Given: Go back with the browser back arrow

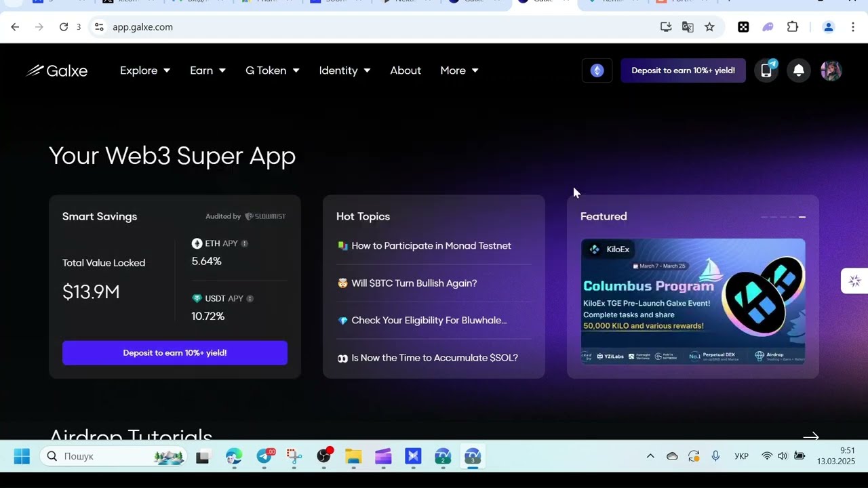Looking at the screenshot, I should pos(15,27).
